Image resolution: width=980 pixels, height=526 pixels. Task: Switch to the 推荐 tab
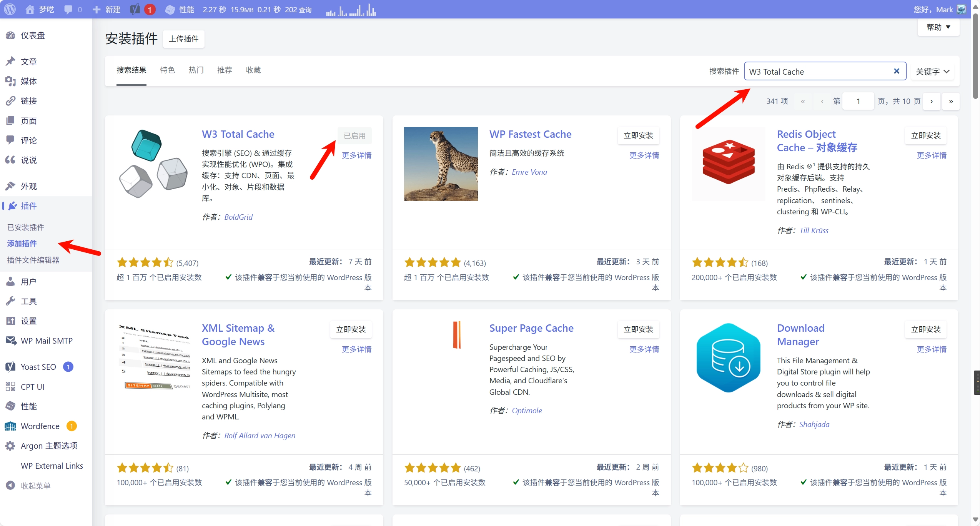click(225, 70)
